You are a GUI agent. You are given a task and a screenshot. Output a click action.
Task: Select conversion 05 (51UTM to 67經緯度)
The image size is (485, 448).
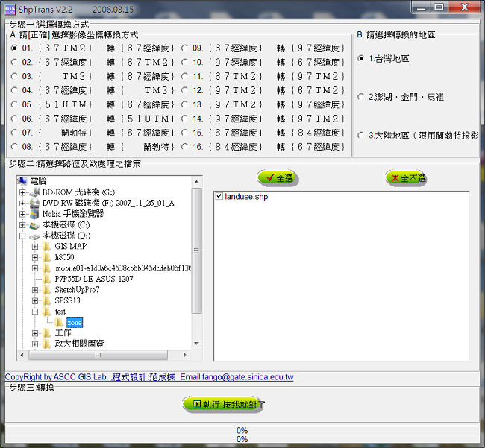14,104
